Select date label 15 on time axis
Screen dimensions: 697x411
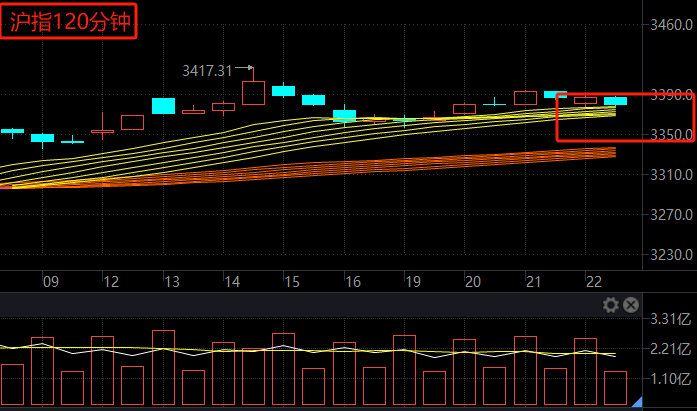pos(292,282)
